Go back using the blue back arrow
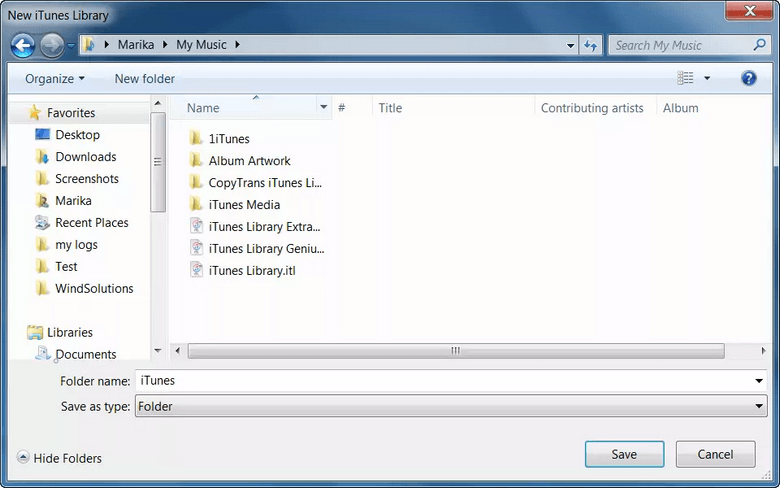Viewport: 780px width, 488px height. (x=23, y=46)
